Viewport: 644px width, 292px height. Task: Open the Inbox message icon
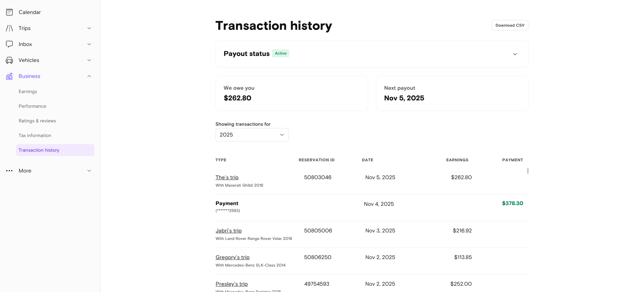click(9, 44)
